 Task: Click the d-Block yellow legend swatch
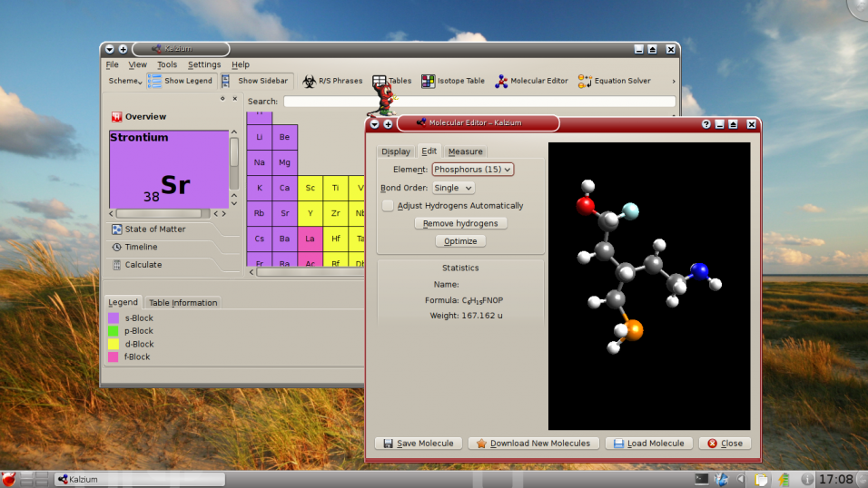tap(113, 344)
